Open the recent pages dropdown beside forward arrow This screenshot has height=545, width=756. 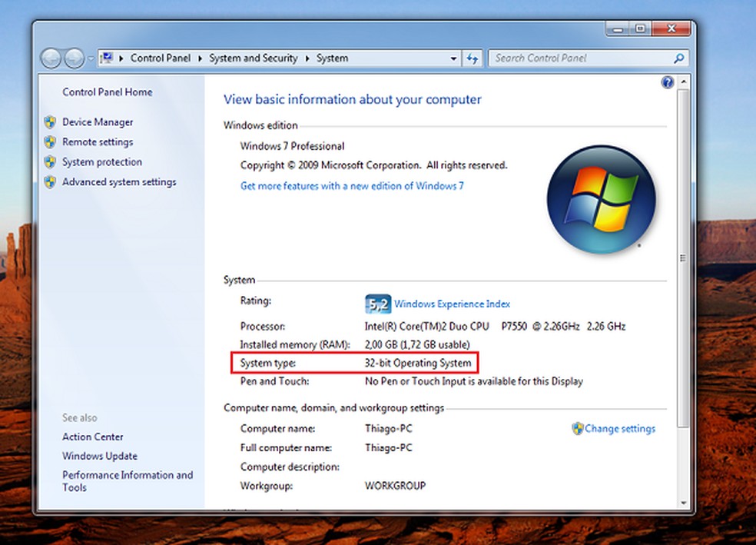coord(91,58)
